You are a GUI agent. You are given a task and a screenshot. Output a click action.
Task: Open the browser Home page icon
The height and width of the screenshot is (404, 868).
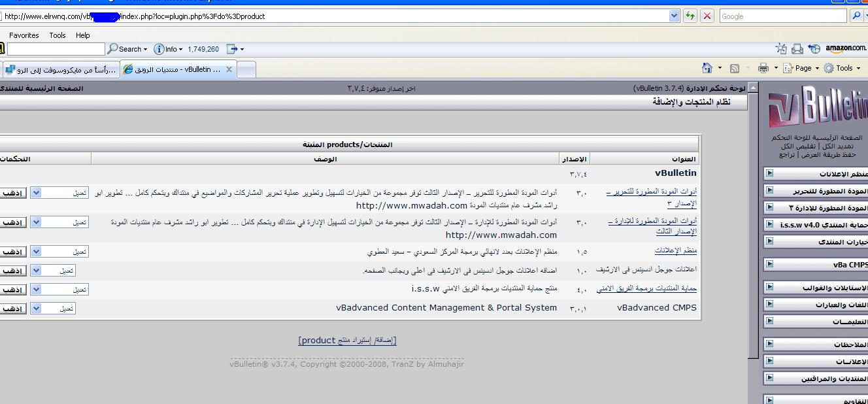click(x=707, y=68)
